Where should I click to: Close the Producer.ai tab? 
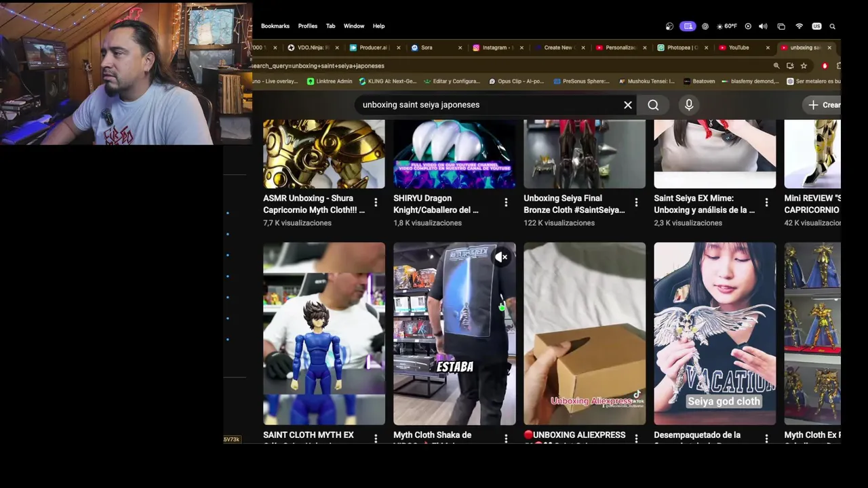(398, 47)
